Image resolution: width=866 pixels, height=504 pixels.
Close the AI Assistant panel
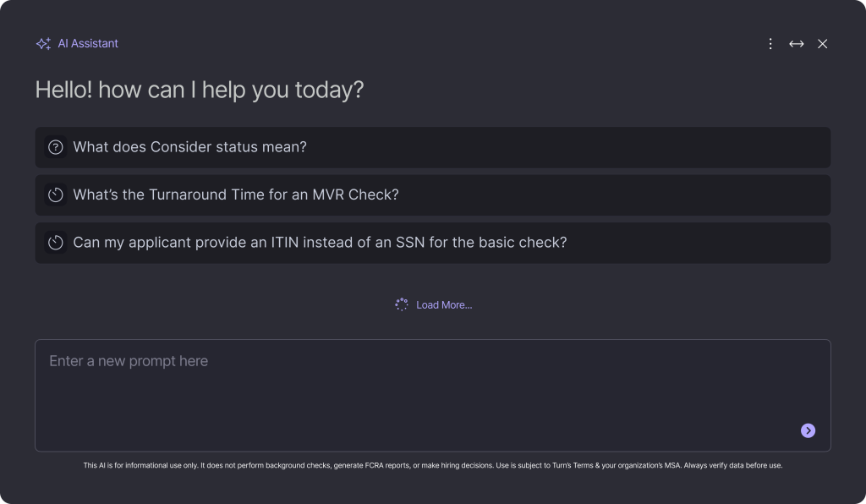pyautogui.click(x=822, y=44)
